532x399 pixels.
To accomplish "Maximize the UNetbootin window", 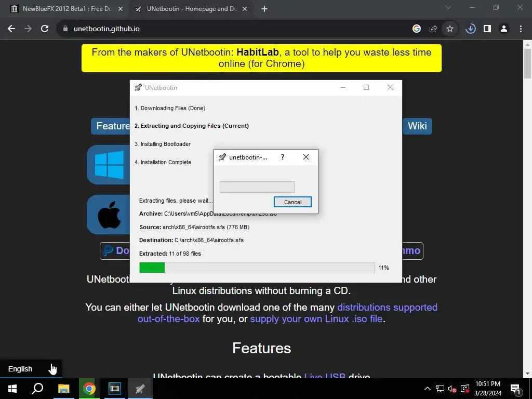I will click(x=366, y=87).
